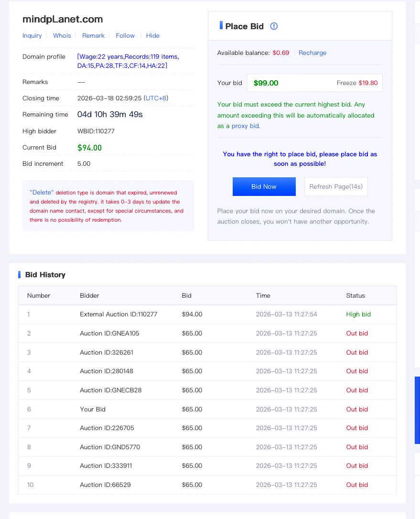Viewport: 420px width, 519px height.
Task: Open the proxy bid explanation link
Action: pos(246,126)
